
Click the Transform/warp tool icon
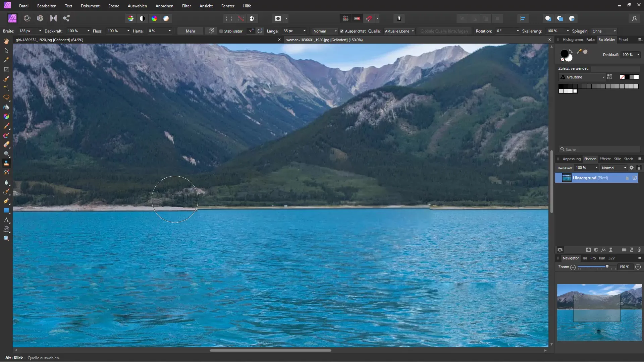(x=6, y=229)
